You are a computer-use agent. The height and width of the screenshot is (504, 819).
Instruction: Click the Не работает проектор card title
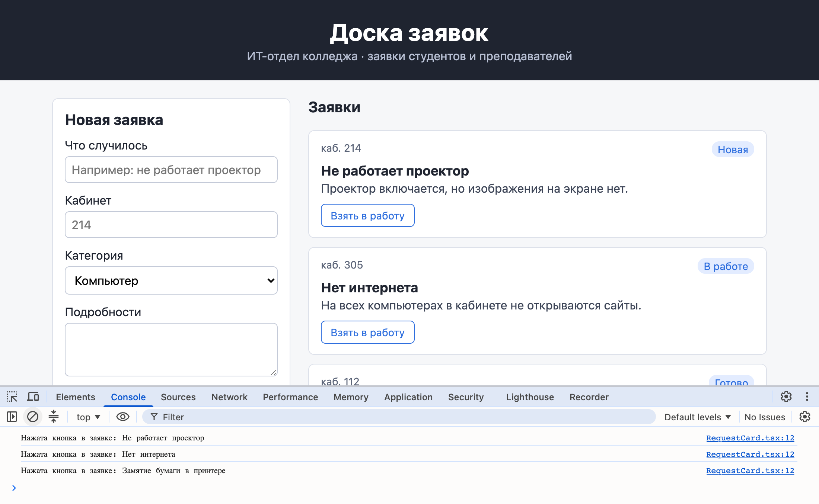coord(395,171)
